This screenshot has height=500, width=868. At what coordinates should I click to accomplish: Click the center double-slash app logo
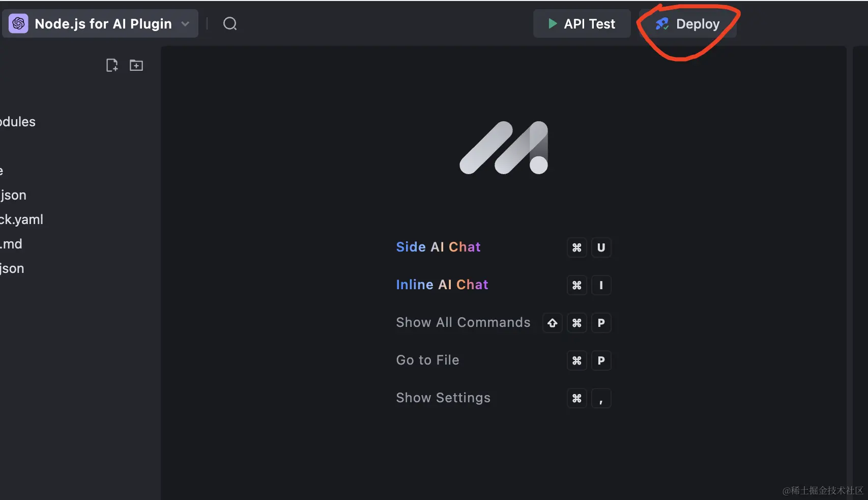click(504, 148)
